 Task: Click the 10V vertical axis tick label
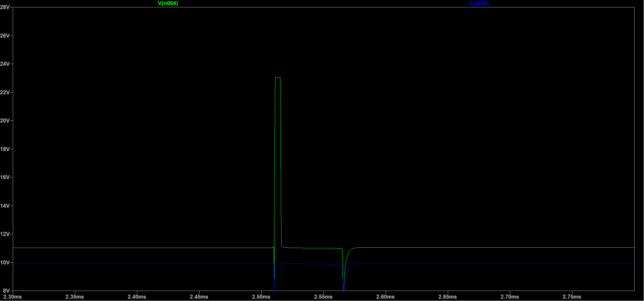click(5, 262)
